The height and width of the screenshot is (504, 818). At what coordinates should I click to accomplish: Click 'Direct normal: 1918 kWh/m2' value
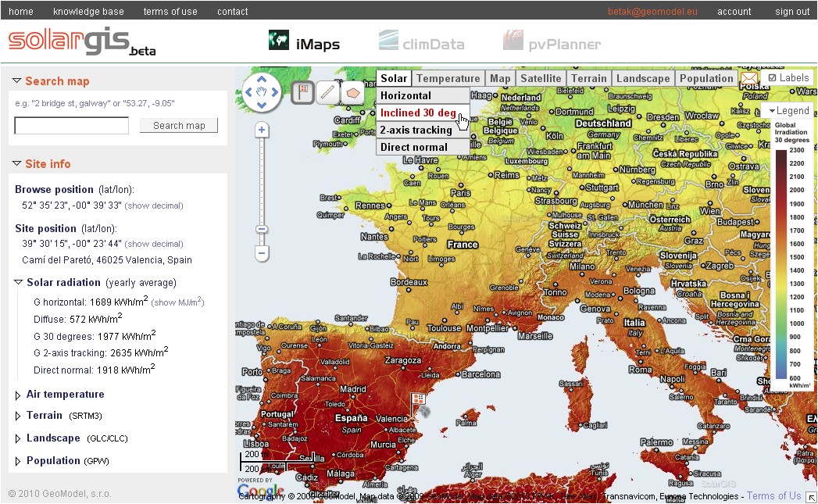coord(94,370)
